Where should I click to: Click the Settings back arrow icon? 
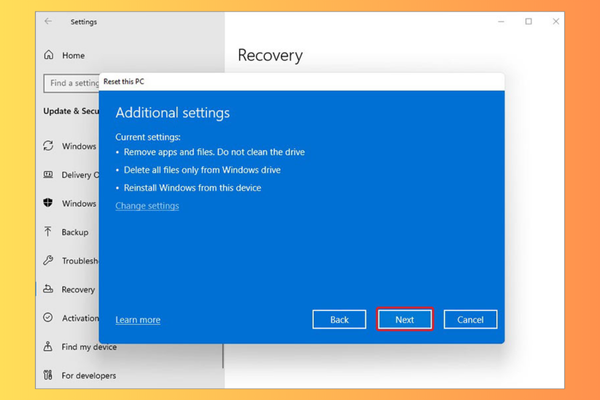[x=48, y=21]
